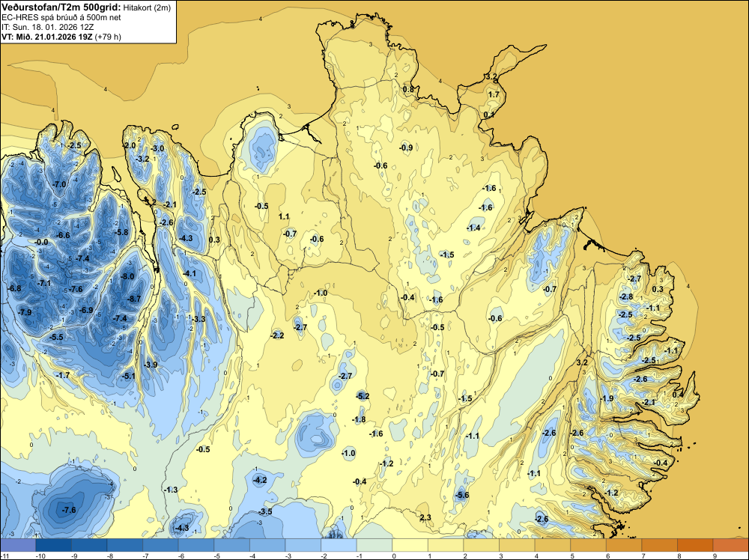Select the -6.8 value at the map's west edge
Screen dimensions: 749x560
pyautogui.click(x=14, y=288)
